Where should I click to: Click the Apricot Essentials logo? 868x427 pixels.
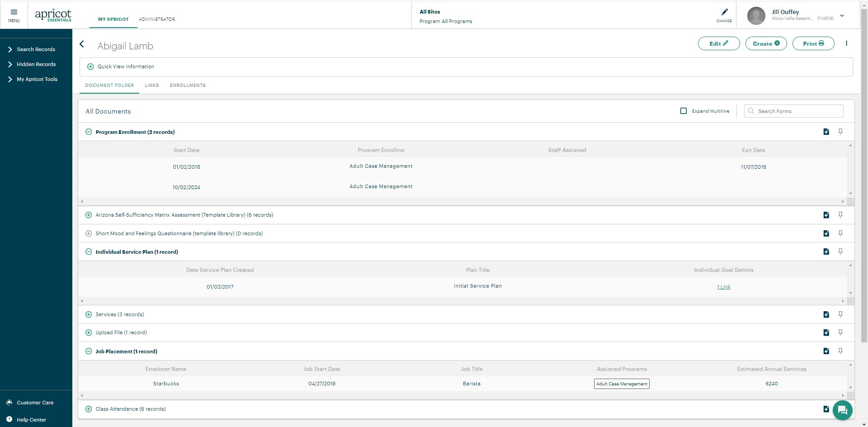coord(53,15)
